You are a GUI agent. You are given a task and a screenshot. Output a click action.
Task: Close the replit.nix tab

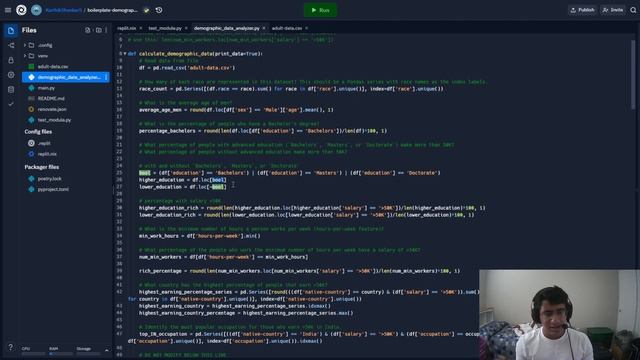pos(141,28)
